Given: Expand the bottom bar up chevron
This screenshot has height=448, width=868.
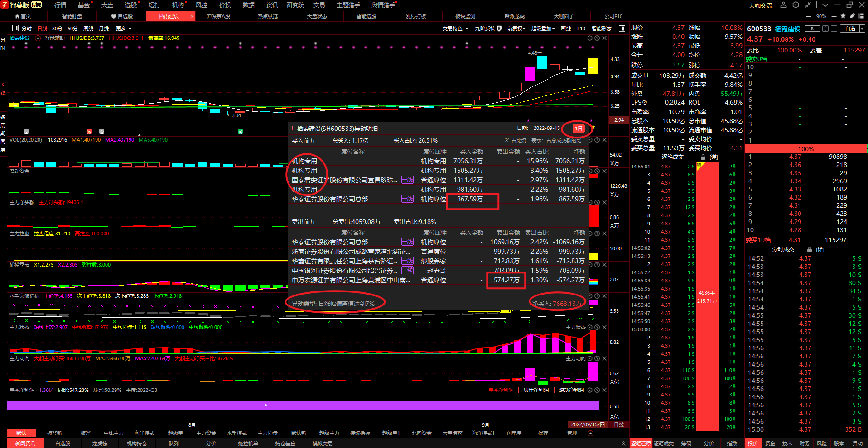Looking at the screenshot, I should pos(623,443).
